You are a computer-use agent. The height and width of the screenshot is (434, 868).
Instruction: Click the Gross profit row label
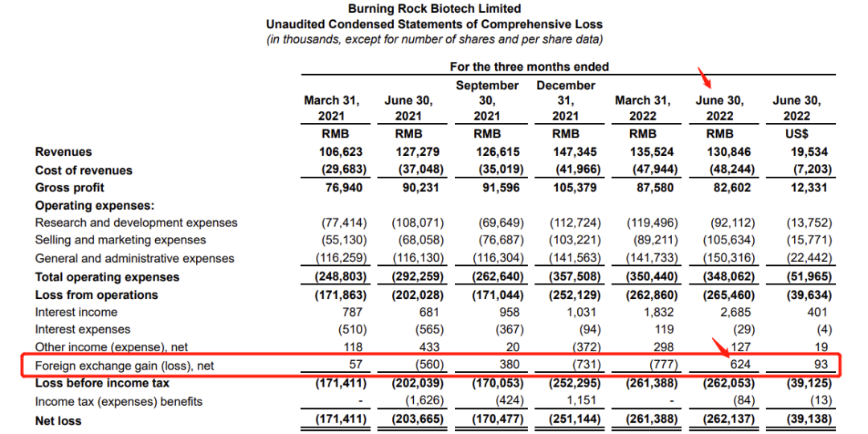(69, 187)
